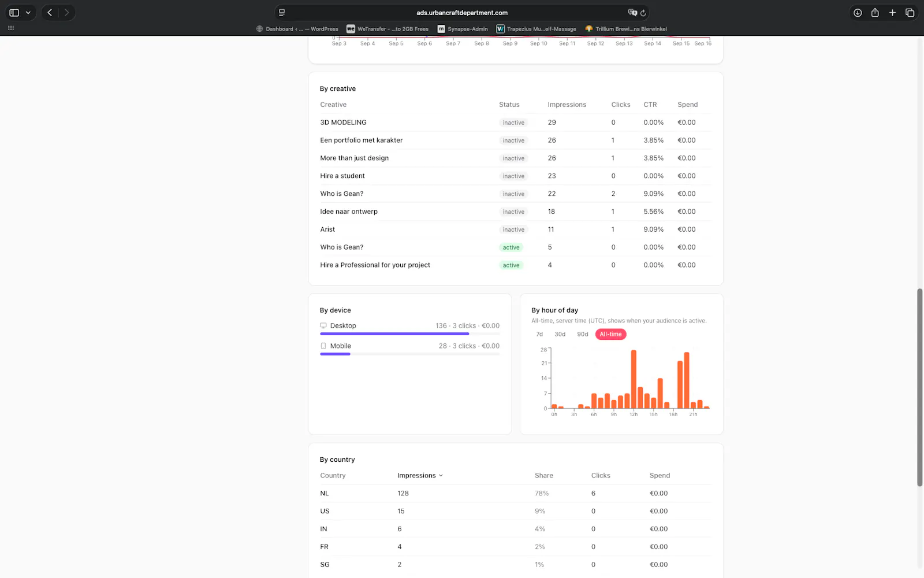The width and height of the screenshot is (924, 578).
Task: Click the page vertical scrollbar
Action: [x=920, y=387]
